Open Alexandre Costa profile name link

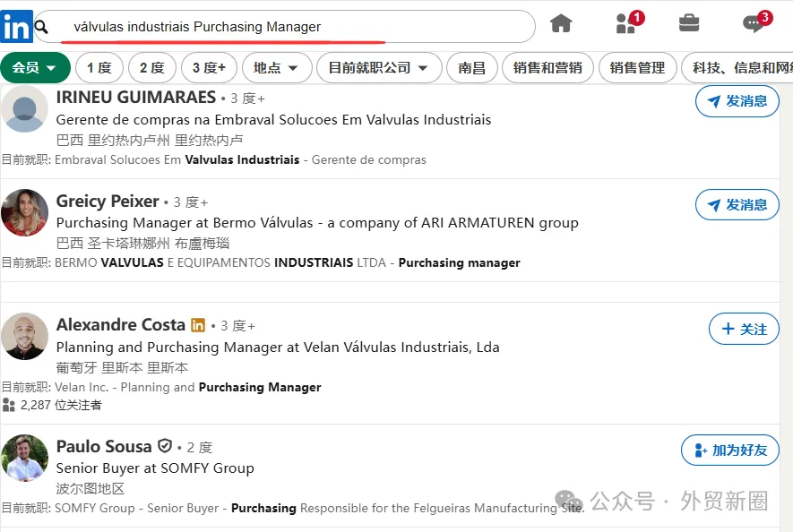pos(121,324)
